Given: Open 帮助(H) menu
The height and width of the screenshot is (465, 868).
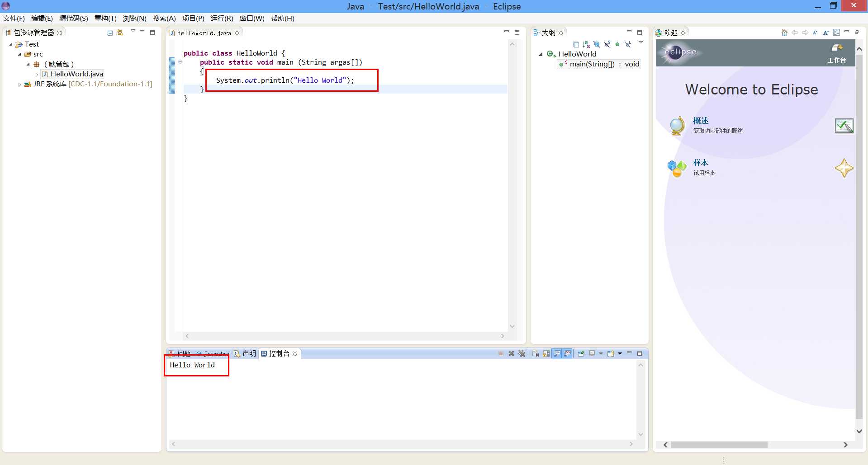Looking at the screenshot, I should point(282,19).
